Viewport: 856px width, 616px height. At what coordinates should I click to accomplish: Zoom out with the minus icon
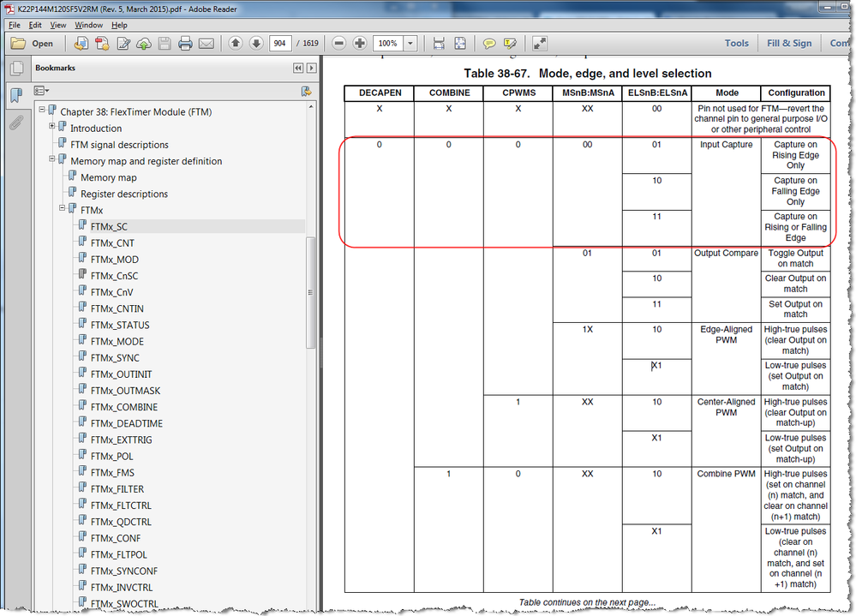[338, 43]
